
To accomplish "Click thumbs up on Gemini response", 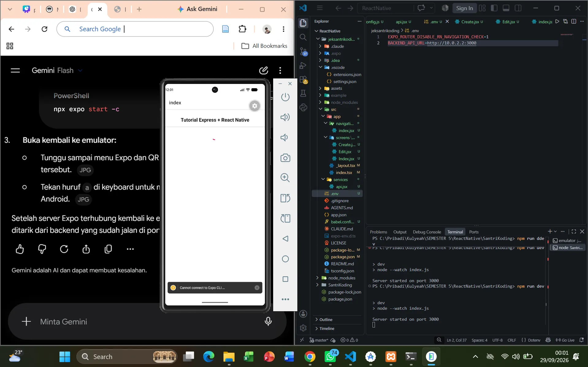I will [x=20, y=249].
